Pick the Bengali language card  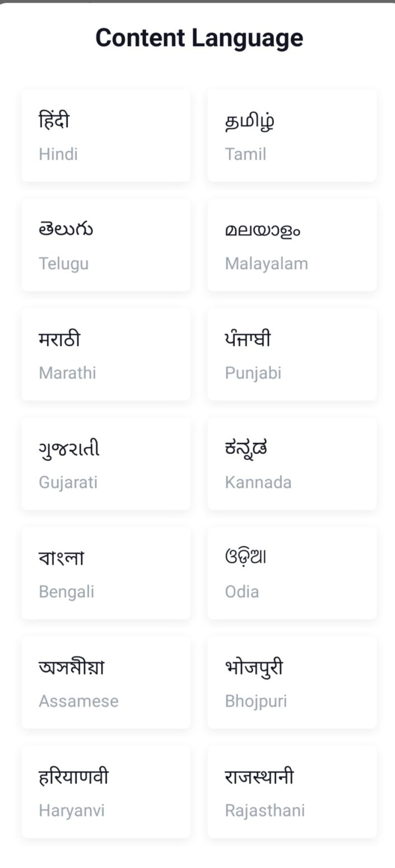click(x=106, y=573)
